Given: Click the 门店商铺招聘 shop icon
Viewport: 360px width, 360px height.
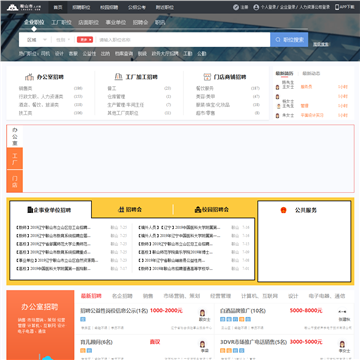Looking at the screenshot, I should [207, 77].
